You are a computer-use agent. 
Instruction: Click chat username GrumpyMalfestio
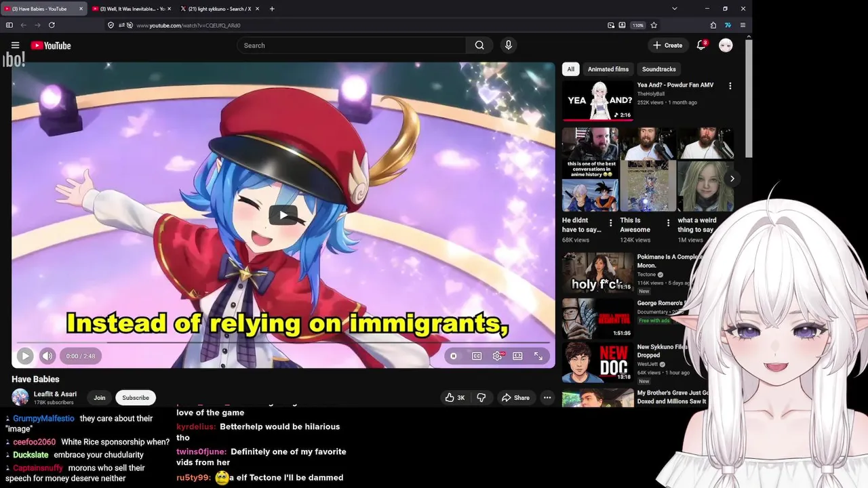[43, 419]
